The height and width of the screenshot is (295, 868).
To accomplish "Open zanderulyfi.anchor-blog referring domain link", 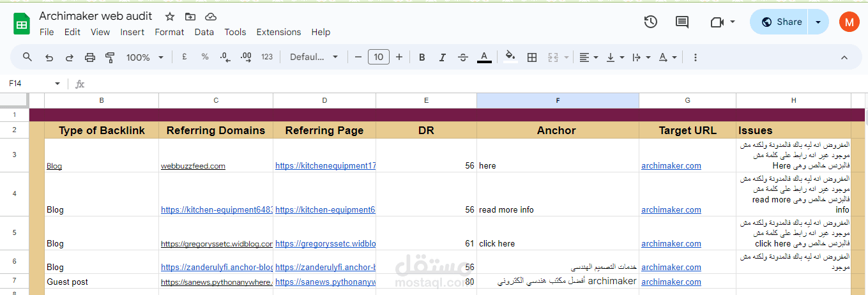I will (217, 268).
